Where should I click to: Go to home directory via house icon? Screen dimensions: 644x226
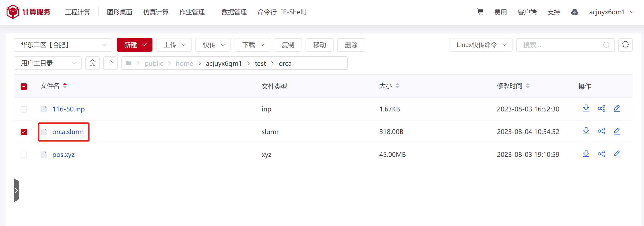(93, 63)
